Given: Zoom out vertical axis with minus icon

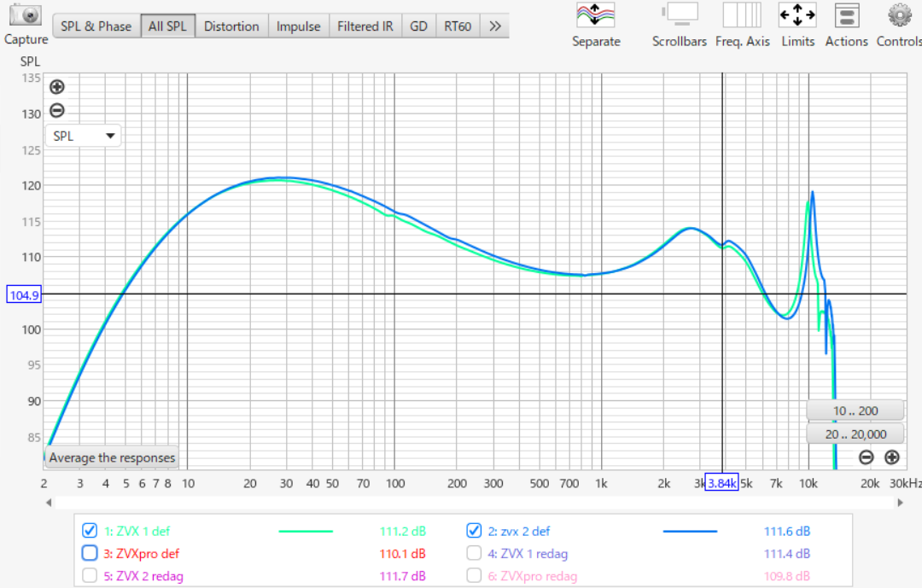Looking at the screenshot, I should [57, 110].
